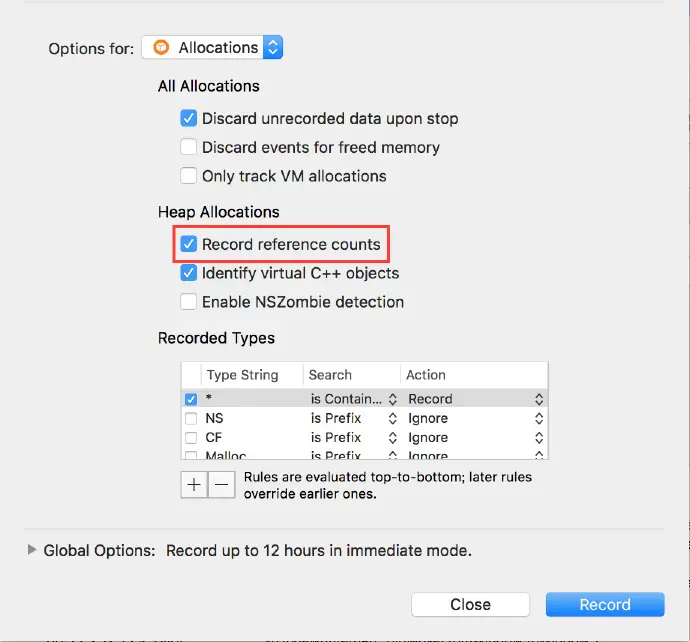Enable Only track VM allocations
This screenshot has height=642, width=690.
click(188, 176)
